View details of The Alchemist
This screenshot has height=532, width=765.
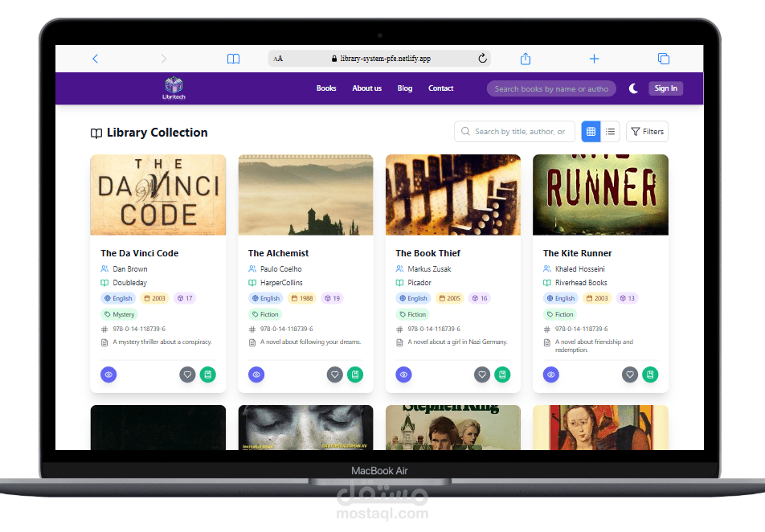256,374
